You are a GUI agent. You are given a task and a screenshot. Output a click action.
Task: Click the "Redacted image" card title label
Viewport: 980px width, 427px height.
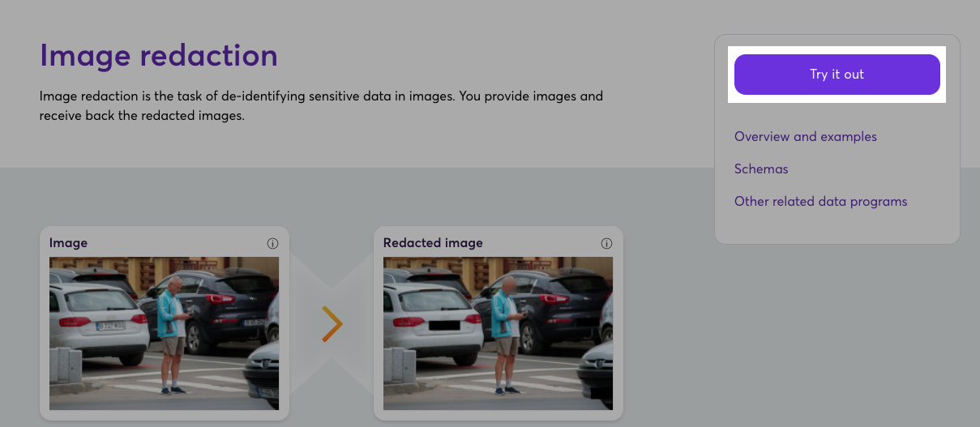[x=433, y=243]
